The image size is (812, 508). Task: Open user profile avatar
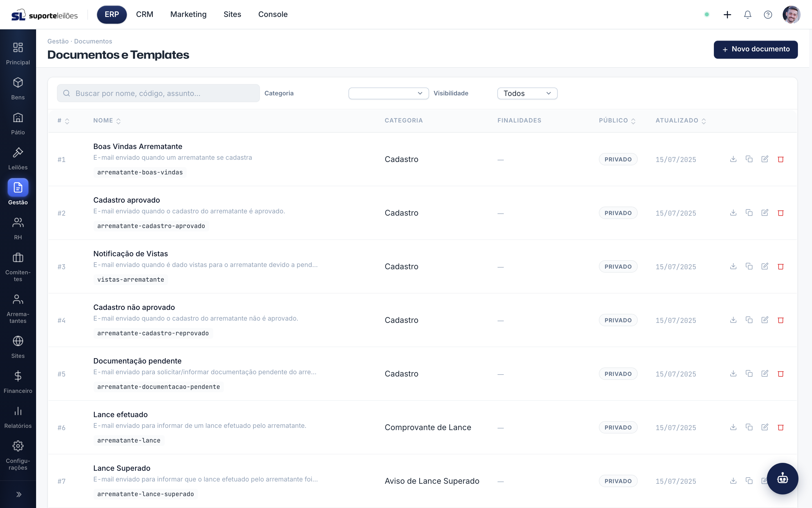[791, 14]
